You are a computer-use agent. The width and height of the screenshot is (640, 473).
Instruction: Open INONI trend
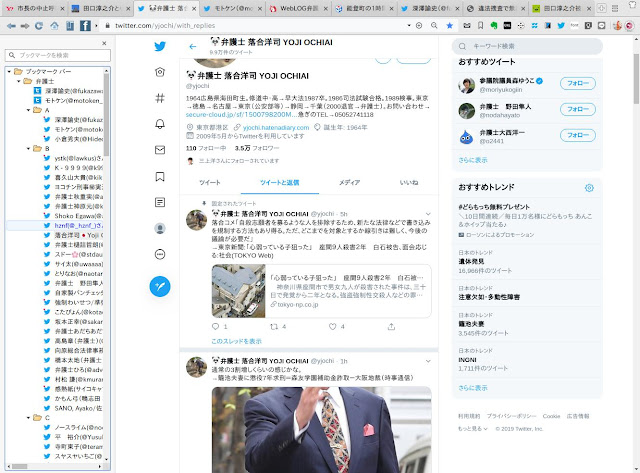coord(527,360)
